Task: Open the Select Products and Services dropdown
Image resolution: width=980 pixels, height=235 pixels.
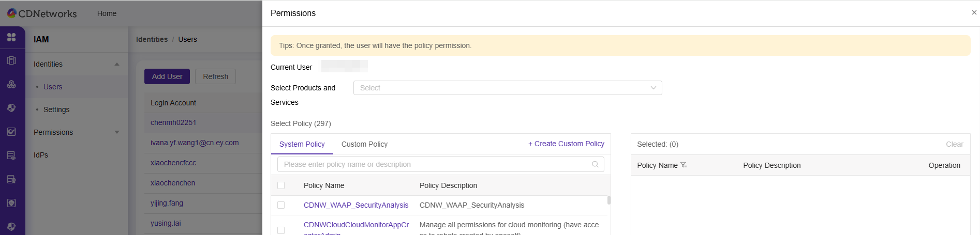Action: pyautogui.click(x=507, y=88)
